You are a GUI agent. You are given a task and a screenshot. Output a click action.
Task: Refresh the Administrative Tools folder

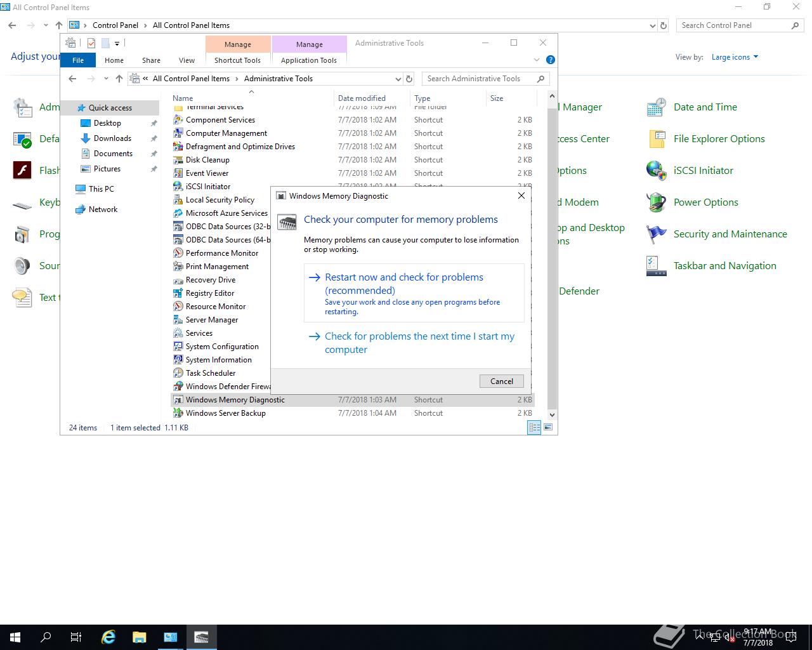pos(409,79)
